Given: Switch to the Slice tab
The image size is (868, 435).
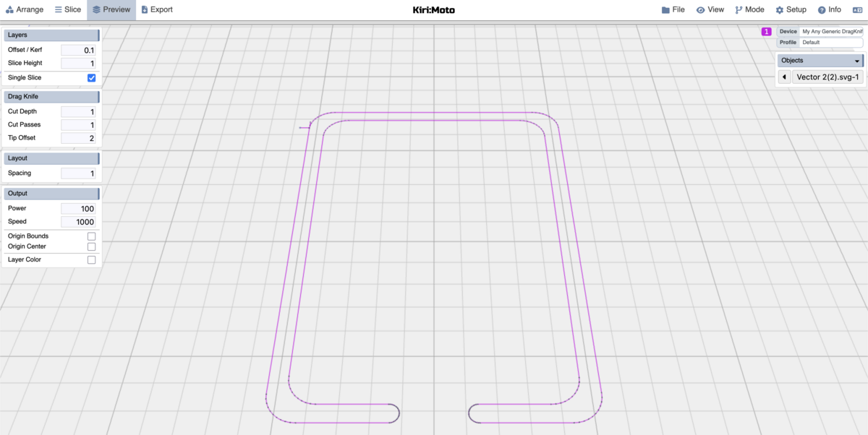Looking at the screenshot, I should point(67,10).
